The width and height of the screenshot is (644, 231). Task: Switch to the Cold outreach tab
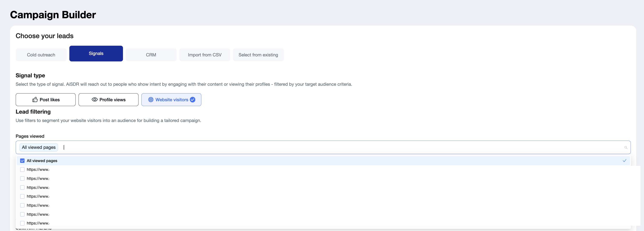coord(41,55)
